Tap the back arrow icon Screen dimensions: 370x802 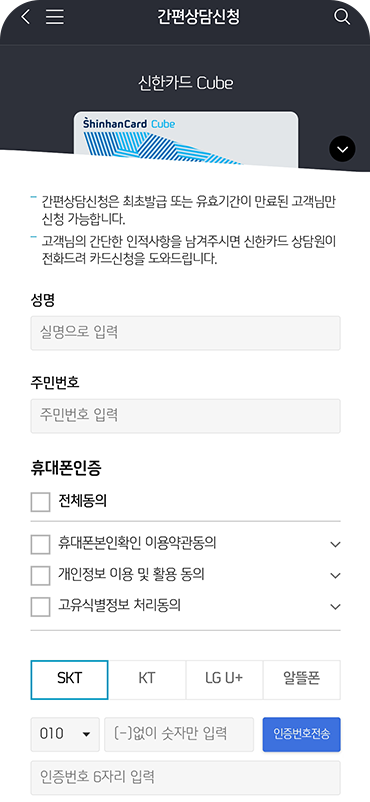pyautogui.click(x=25, y=17)
